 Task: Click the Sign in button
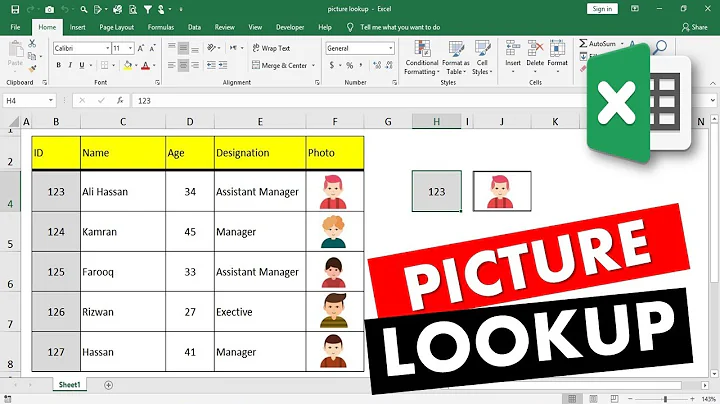(x=602, y=9)
